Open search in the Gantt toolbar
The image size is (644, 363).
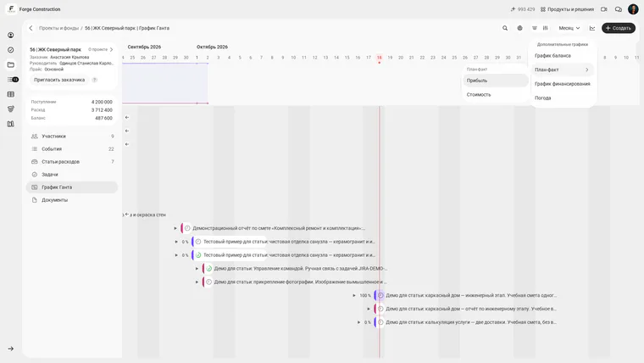point(505,28)
